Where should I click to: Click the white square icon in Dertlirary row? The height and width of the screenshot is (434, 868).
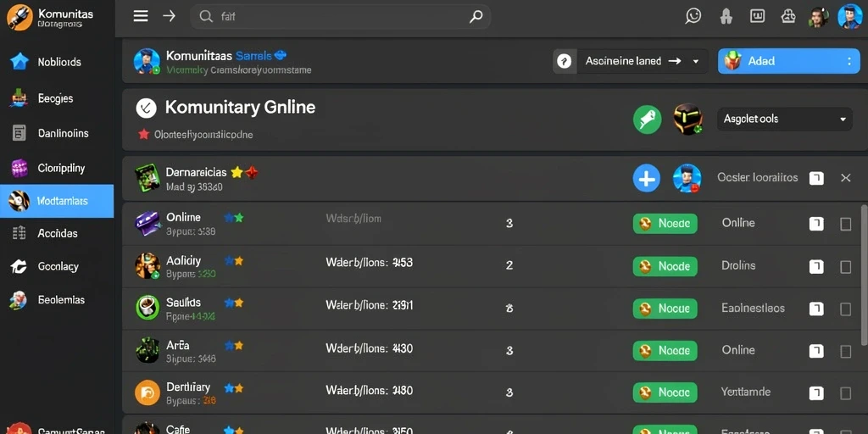816,393
